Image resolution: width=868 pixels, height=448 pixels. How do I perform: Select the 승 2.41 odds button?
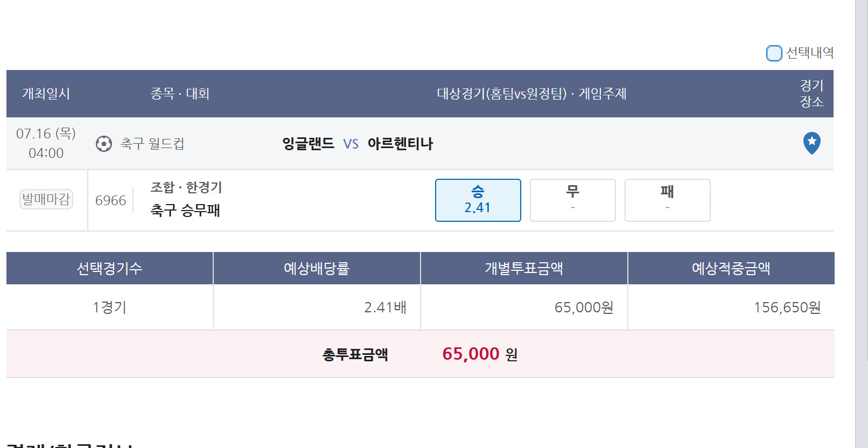[x=478, y=200]
